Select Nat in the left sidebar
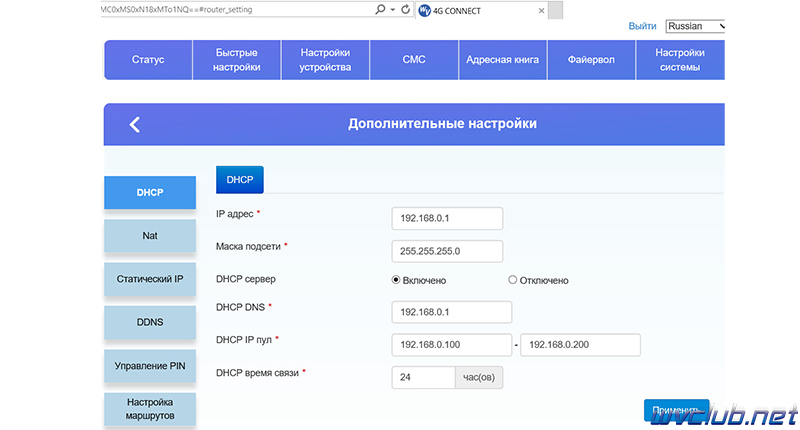Screen dimensions: 800x430 [x=150, y=236]
